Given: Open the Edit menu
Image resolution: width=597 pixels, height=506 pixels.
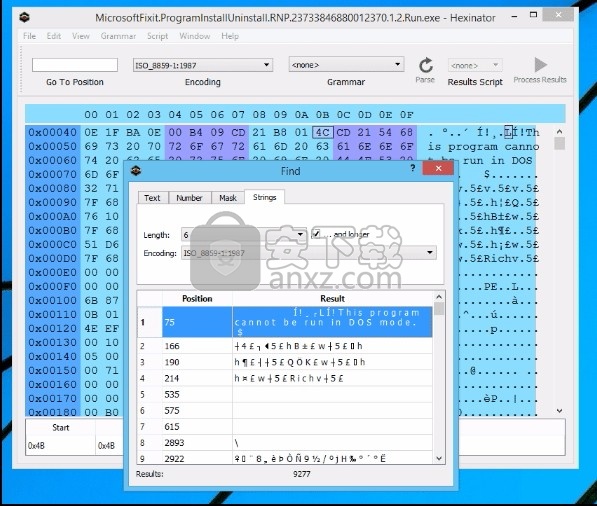Looking at the screenshot, I should tap(54, 36).
